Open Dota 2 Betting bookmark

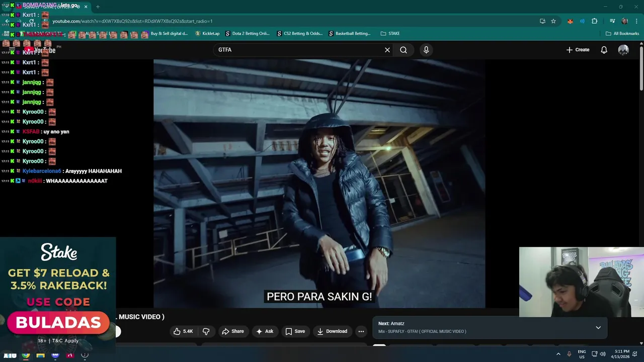point(248,34)
